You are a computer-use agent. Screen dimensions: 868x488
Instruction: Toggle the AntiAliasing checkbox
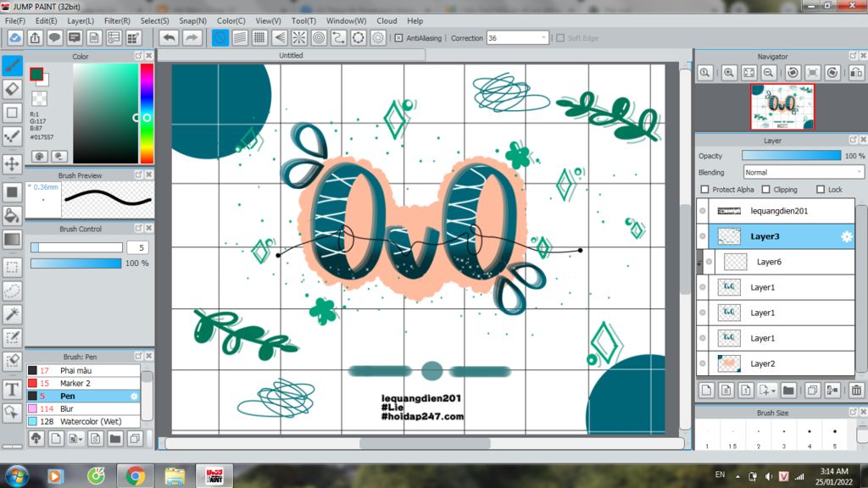[x=398, y=38]
